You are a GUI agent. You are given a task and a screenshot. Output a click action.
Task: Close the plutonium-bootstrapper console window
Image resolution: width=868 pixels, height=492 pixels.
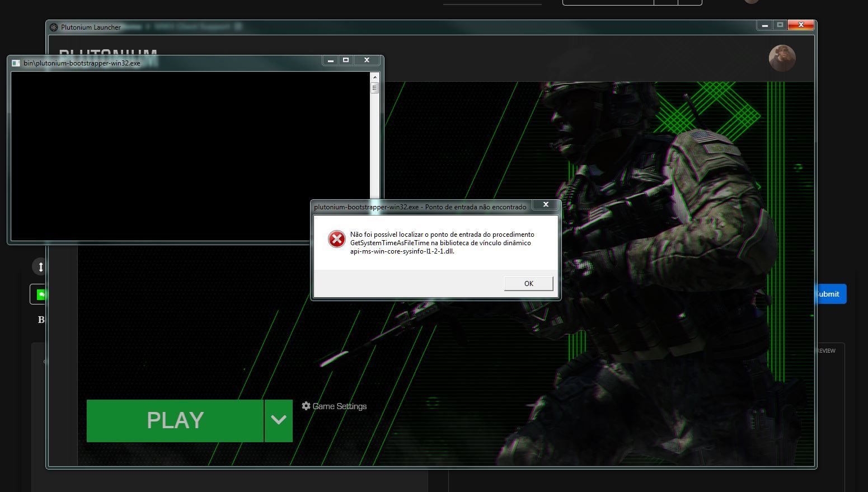[x=367, y=60]
